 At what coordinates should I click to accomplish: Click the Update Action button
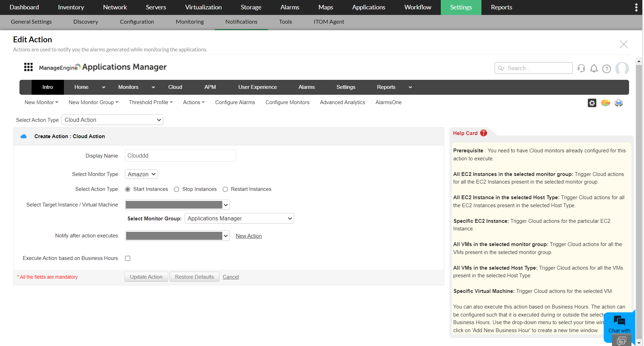(x=146, y=277)
